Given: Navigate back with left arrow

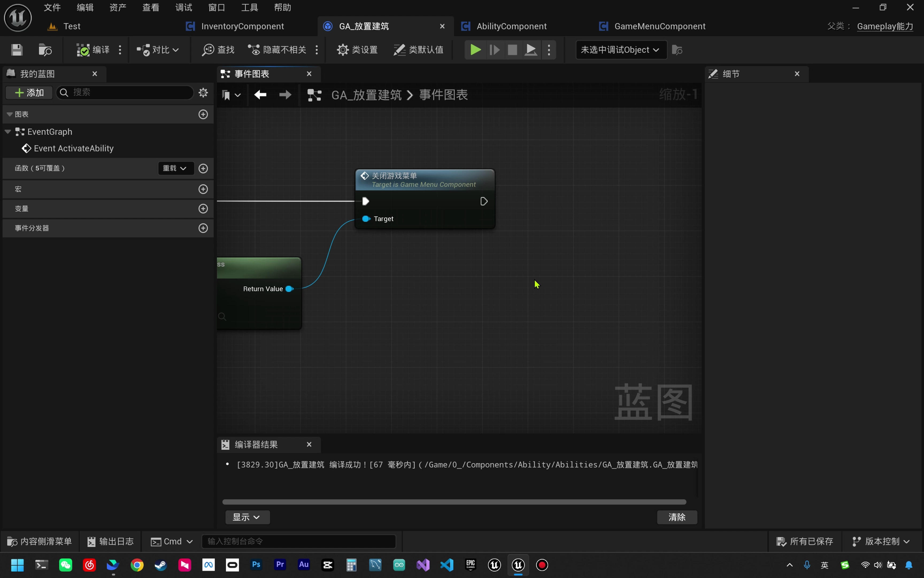Looking at the screenshot, I should (260, 95).
